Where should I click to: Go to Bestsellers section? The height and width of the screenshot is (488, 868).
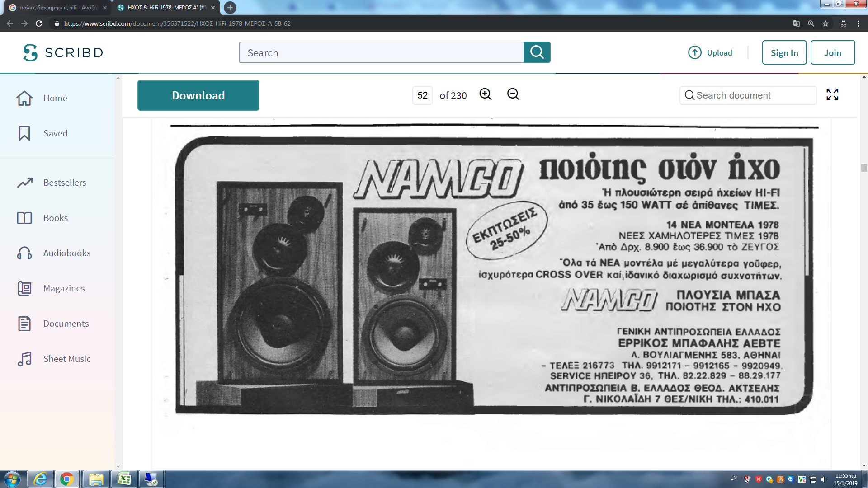[x=65, y=183]
